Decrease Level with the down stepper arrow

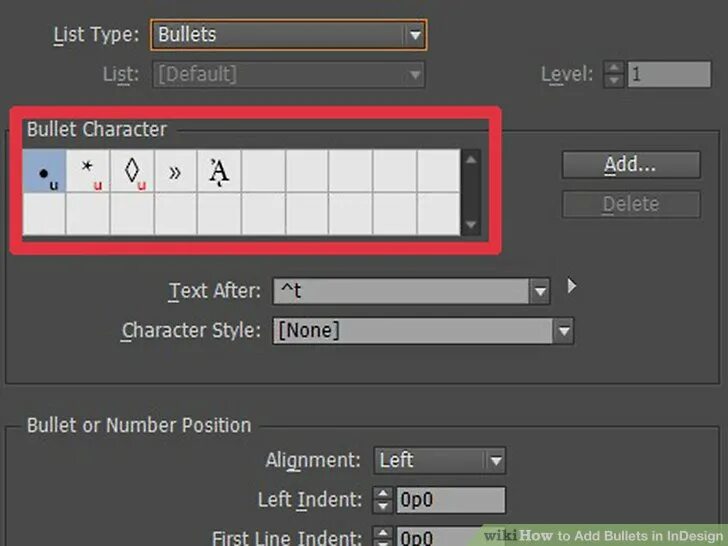tap(614, 81)
